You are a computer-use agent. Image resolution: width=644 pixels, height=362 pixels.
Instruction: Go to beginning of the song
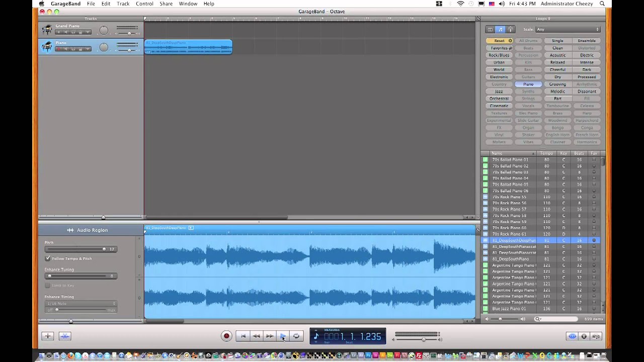(243, 336)
